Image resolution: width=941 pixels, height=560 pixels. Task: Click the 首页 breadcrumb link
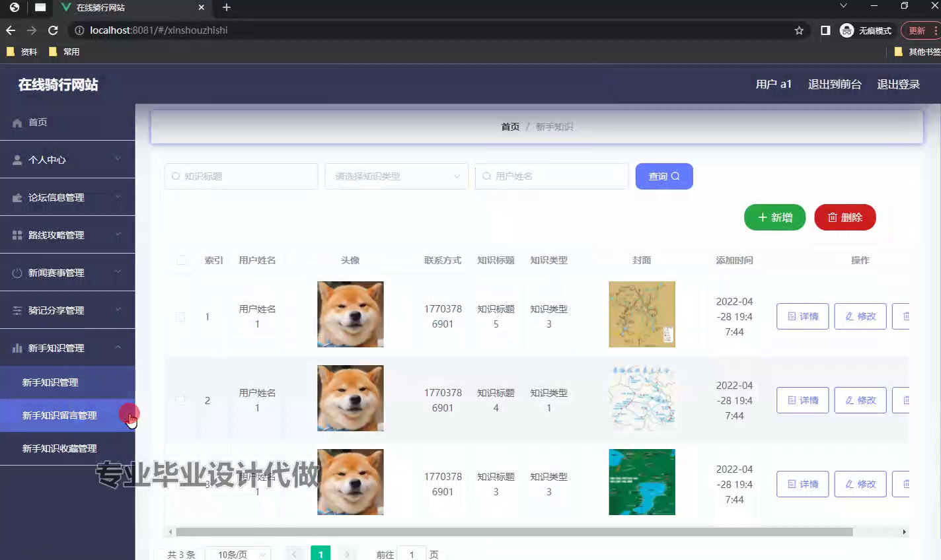click(510, 127)
